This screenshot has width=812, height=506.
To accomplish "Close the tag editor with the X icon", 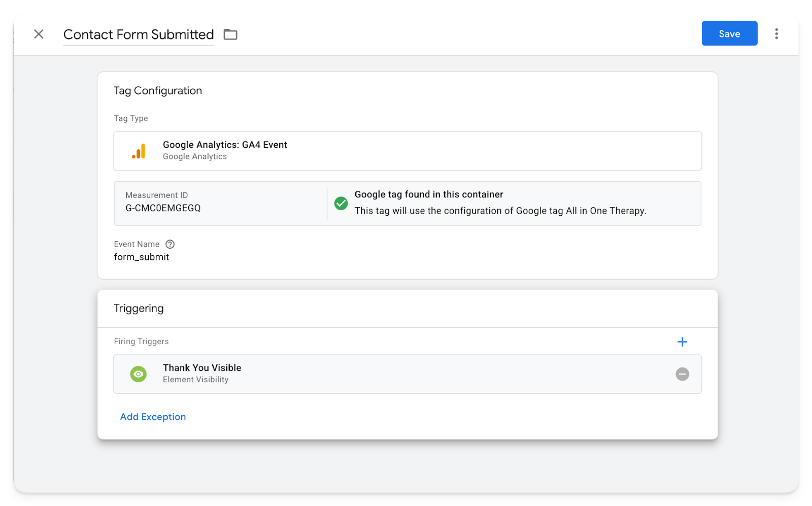I will tap(39, 34).
